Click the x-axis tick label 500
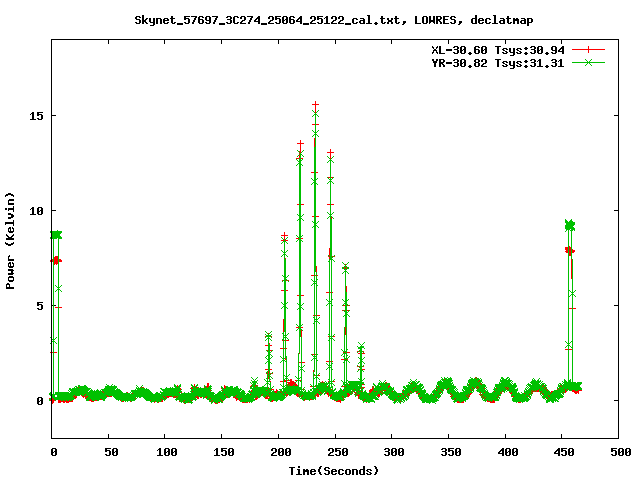This screenshot has height=480, width=640. [621, 452]
